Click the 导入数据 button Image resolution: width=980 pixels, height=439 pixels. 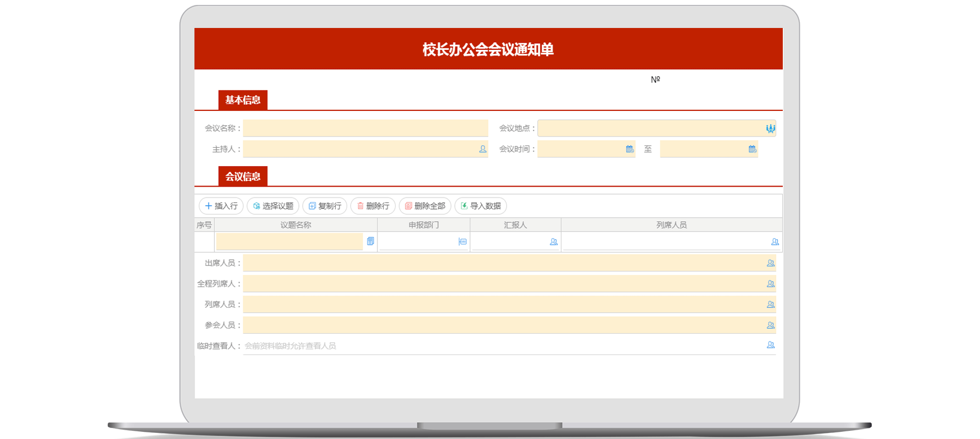tap(481, 206)
